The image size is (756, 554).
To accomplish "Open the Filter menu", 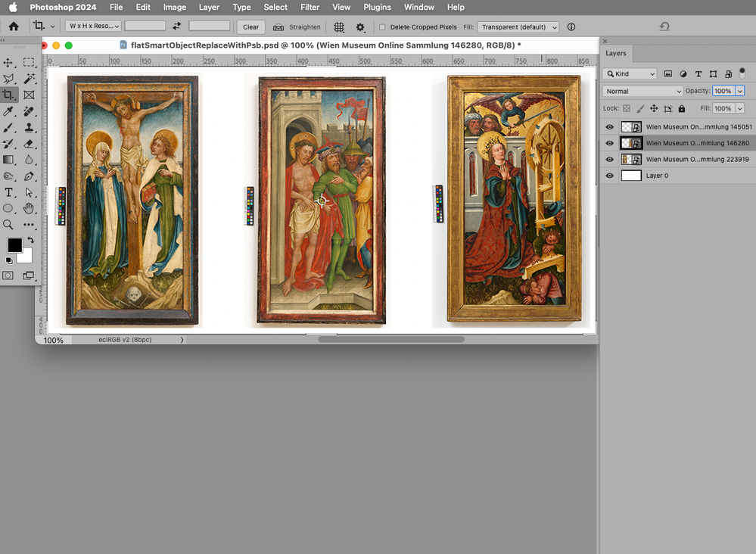I will [x=310, y=7].
